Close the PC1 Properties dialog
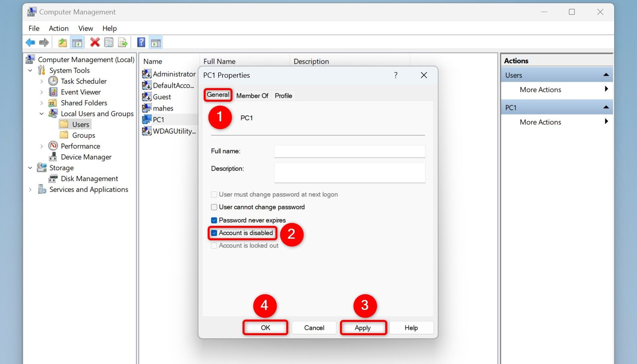Image resolution: width=637 pixels, height=364 pixels. (424, 75)
